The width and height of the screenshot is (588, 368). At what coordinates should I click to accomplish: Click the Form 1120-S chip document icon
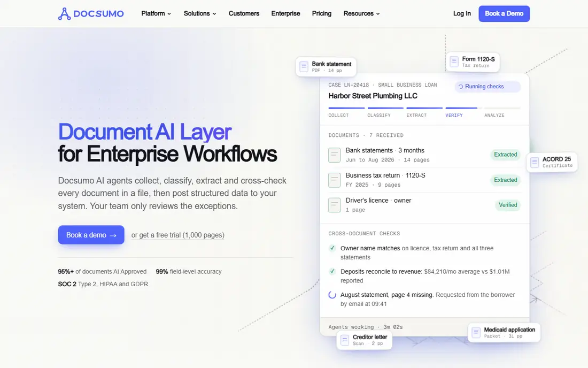pos(454,62)
